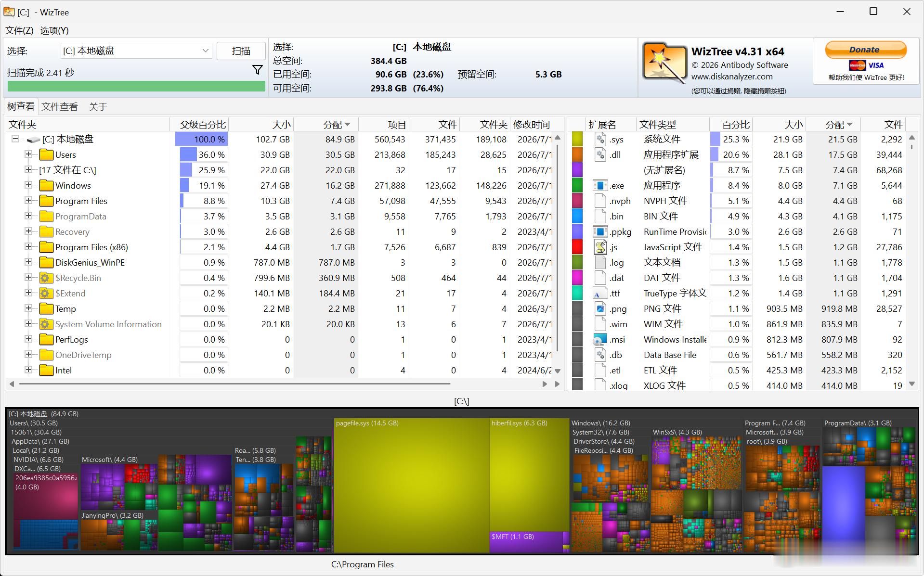Collapse the [C:] 本地磁盘 root node
Image resolution: width=924 pixels, height=576 pixels.
click(x=15, y=139)
